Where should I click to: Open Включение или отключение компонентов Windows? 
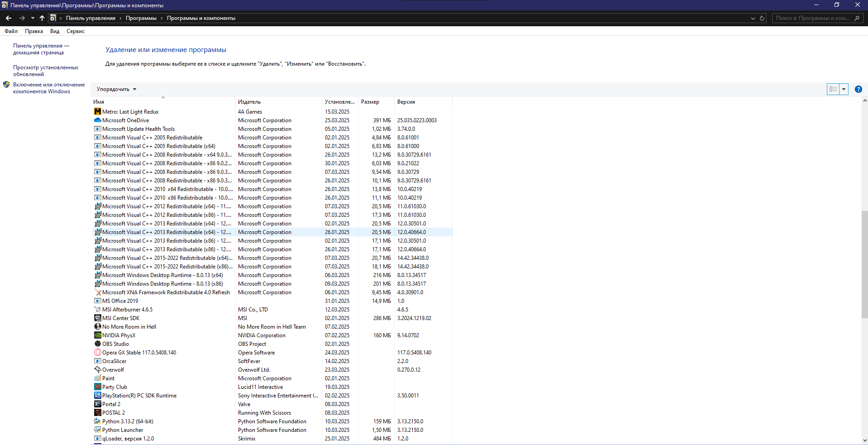click(49, 88)
